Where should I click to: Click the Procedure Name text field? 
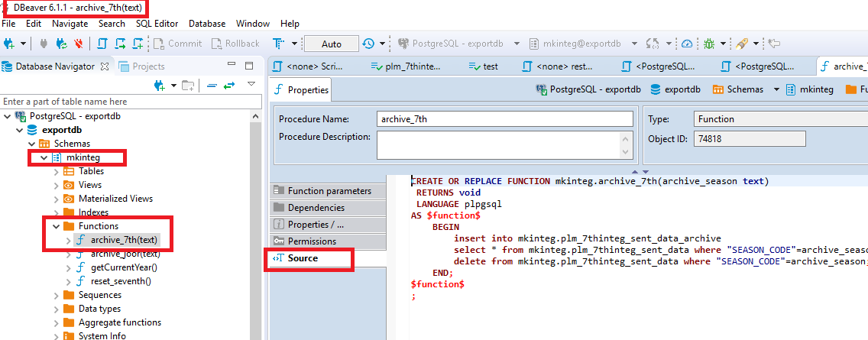tap(504, 119)
